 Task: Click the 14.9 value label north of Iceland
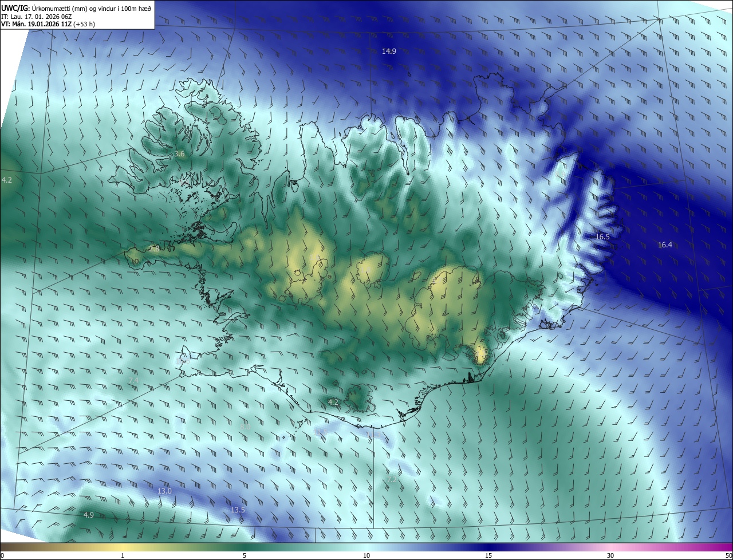[x=389, y=52]
